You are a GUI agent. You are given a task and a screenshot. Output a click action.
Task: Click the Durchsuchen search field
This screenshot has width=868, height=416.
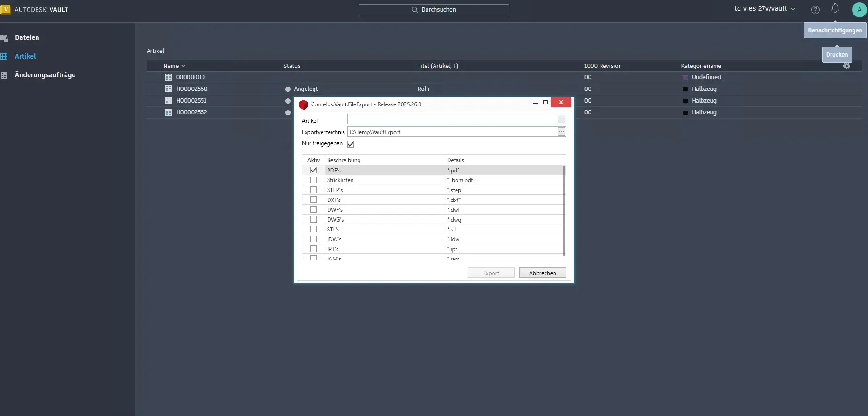pos(434,10)
